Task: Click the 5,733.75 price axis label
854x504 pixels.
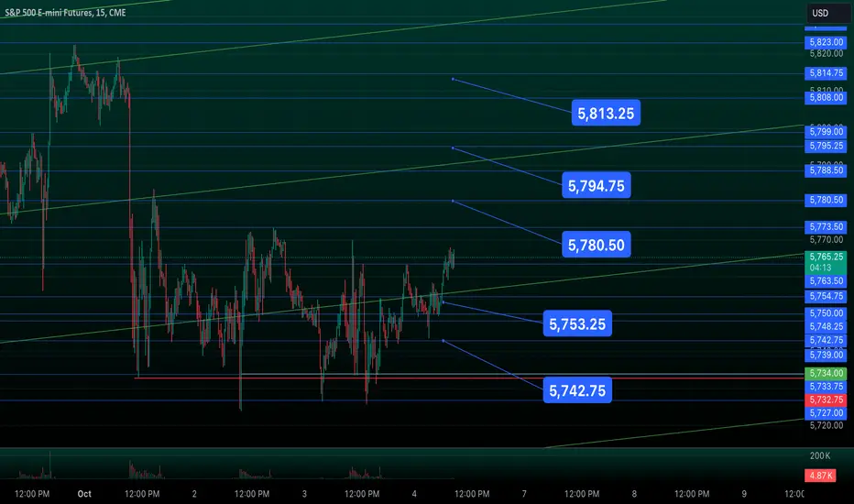Action: point(826,387)
